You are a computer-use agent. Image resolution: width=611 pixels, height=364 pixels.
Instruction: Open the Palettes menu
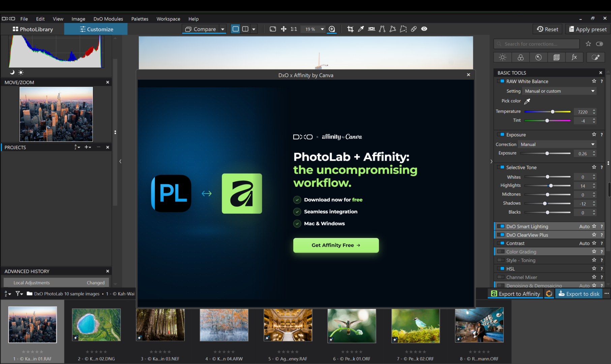click(140, 19)
